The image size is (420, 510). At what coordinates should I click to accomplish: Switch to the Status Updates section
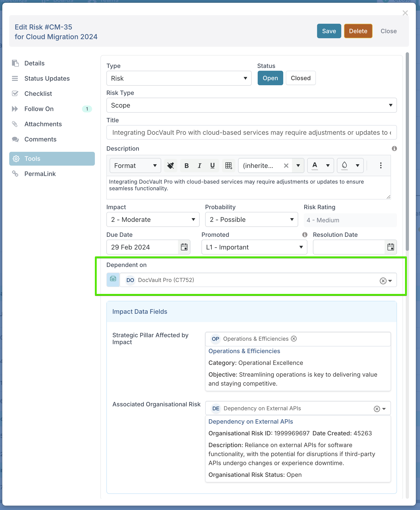pos(47,78)
